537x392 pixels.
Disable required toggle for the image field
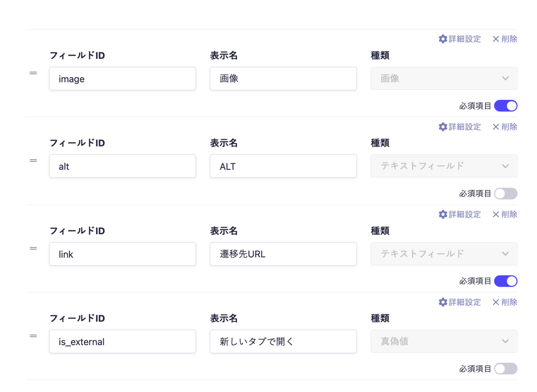coord(505,106)
